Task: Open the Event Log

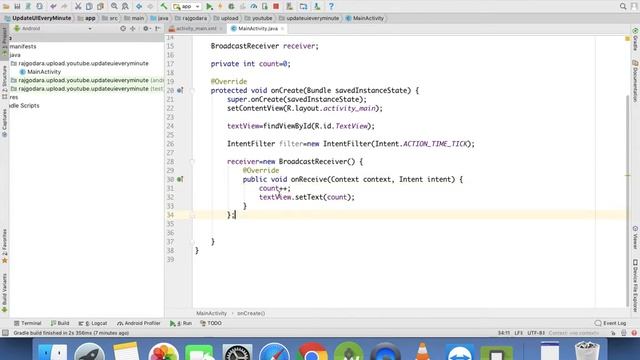Action: pyautogui.click(x=611, y=323)
